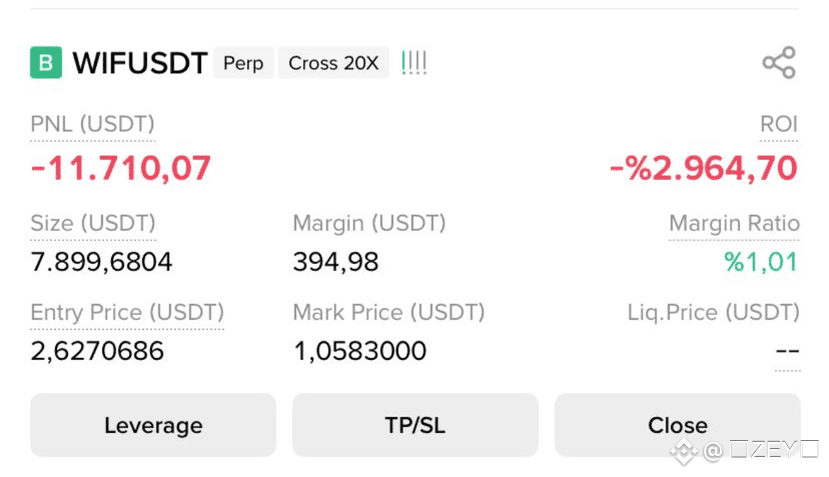This screenshot has height=477, width=829.
Task: Tap the Mark Price 1,0583000 value
Action: 360,351
